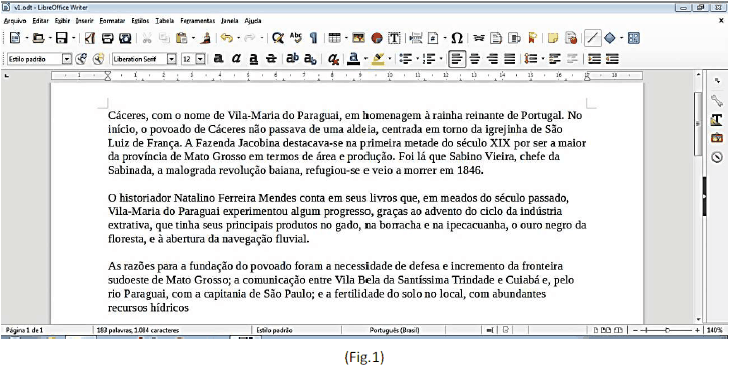730x368 pixels.
Task: Insert hyperlink chain icon
Action: pyautogui.click(x=478, y=38)
